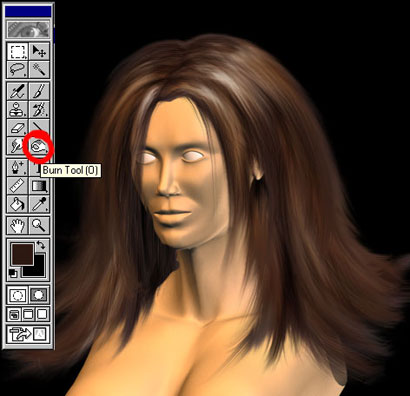Set Full Screen Mode without menu

coord(42,314)
